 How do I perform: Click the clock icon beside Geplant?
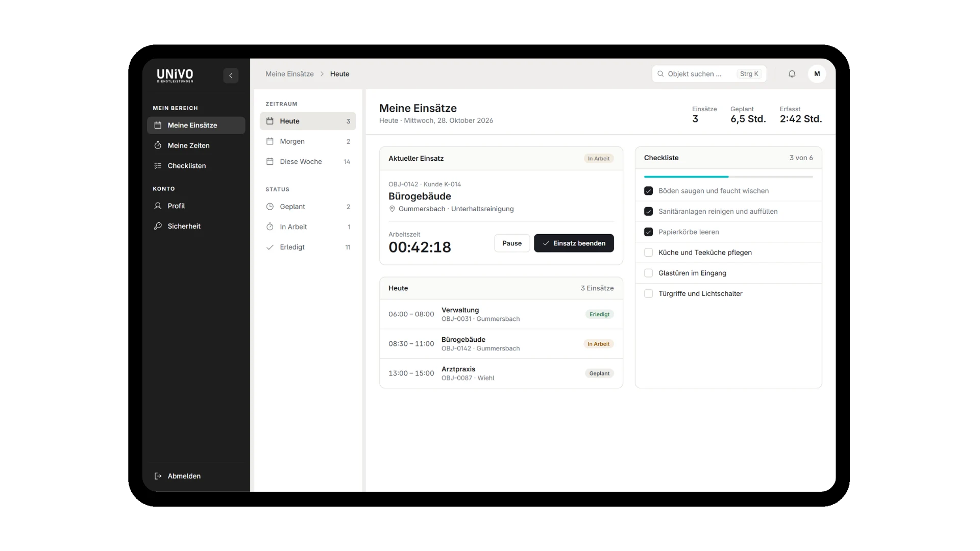[x=270, y=207]
